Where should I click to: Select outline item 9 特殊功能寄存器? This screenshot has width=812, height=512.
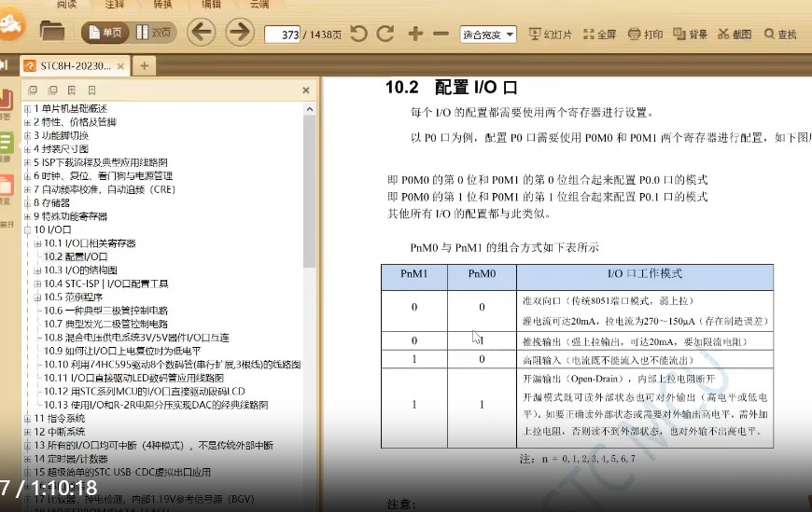click(70, 216)
